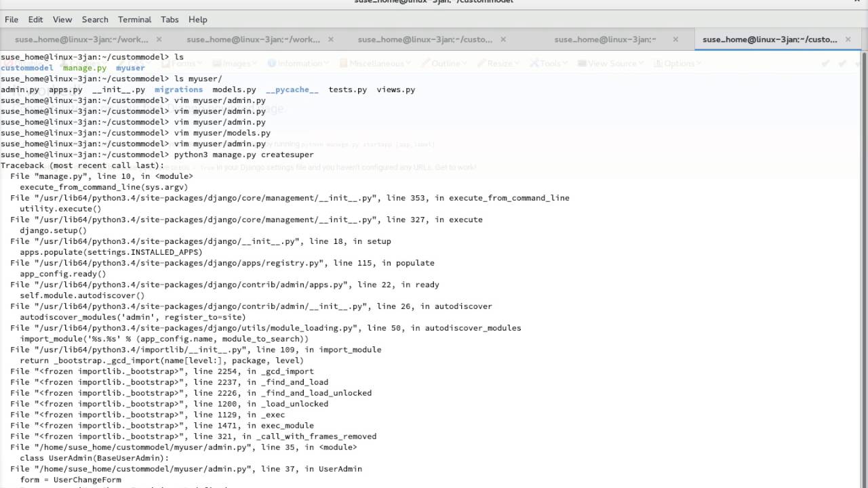Open the Help menu
The width and height of the screenshot is (868, 488).
pos(197,20)
